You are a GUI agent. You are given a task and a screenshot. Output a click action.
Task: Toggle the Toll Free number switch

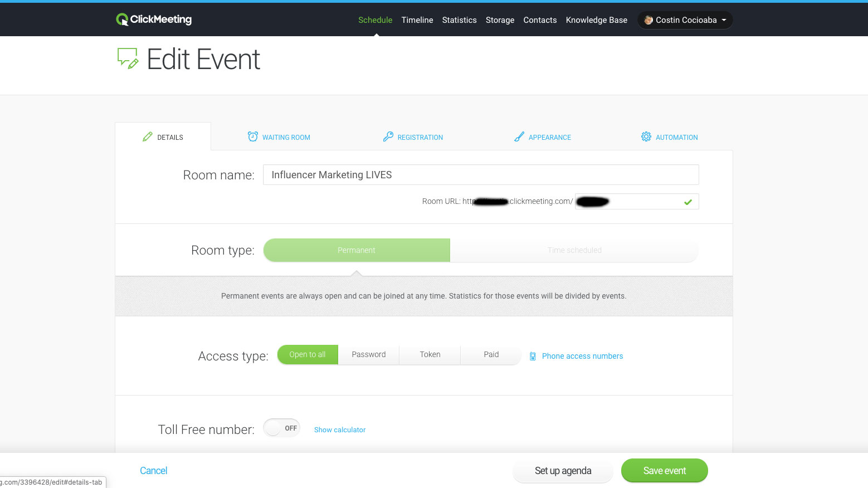tap(282, 428)
